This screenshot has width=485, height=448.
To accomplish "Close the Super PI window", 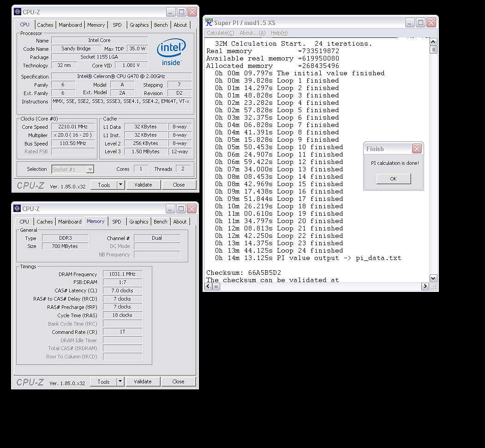I will click(x=431, y=22).
